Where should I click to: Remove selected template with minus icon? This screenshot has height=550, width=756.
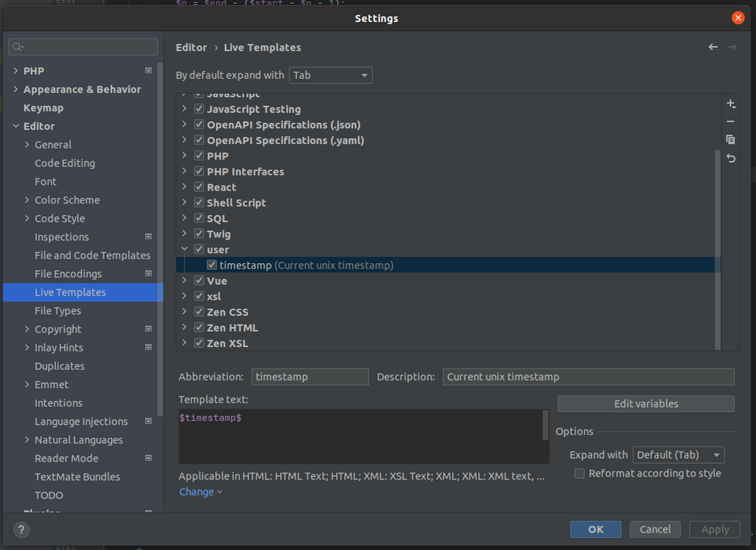(x=731, y=122)
